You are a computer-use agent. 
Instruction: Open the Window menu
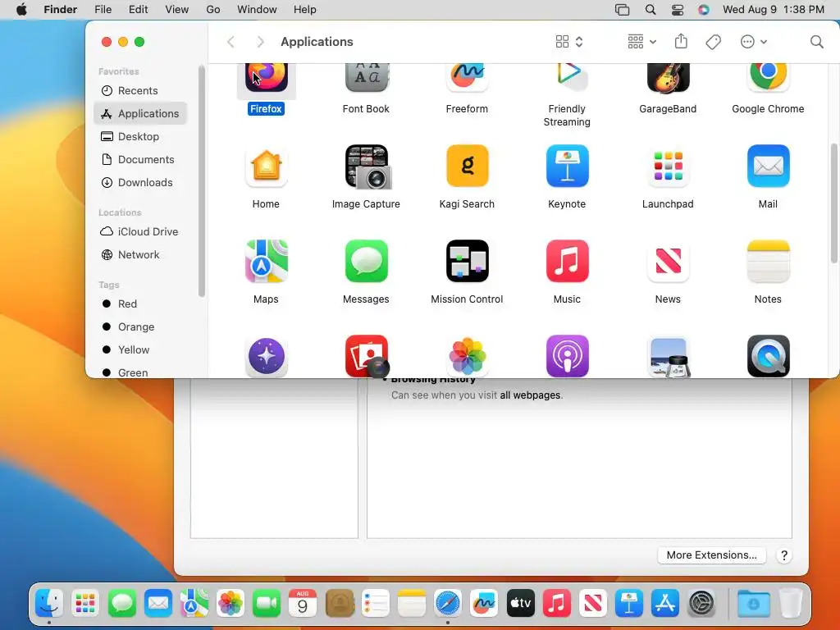257,10
